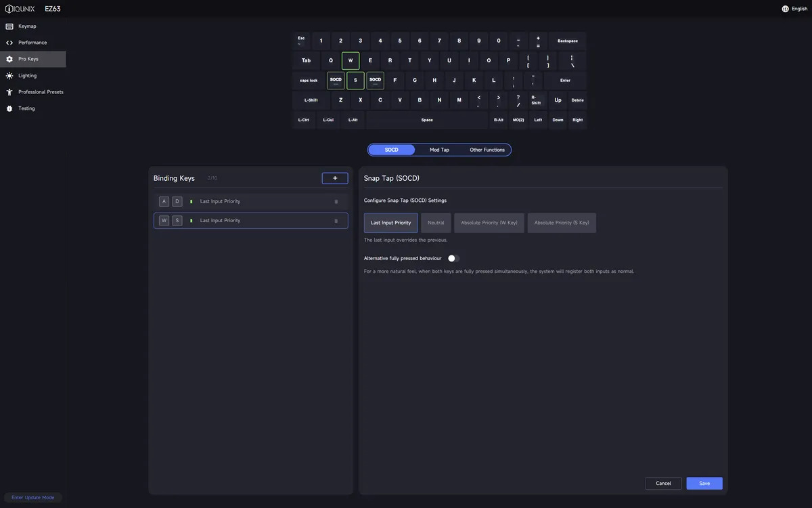Choose Absolute Priority (W Key) option
This screenshot has height=508, width=812.
489,223
